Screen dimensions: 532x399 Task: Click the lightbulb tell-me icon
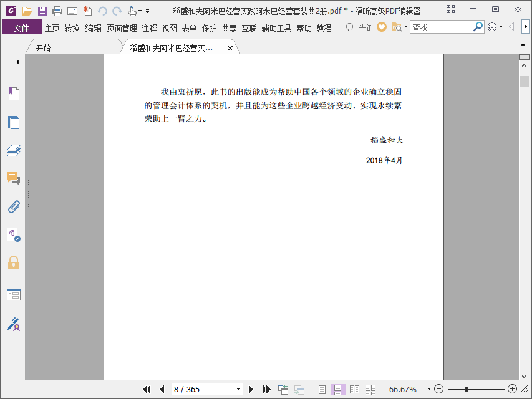349,27
